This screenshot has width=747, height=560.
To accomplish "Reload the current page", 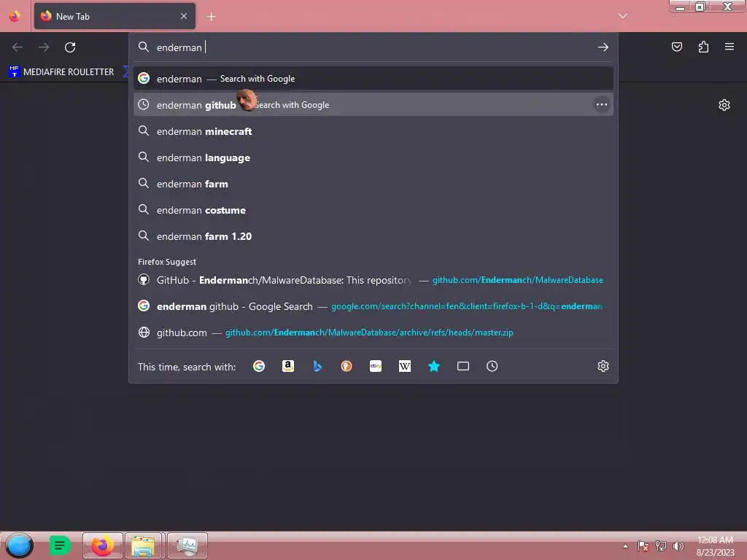I will tap(70, 47).
